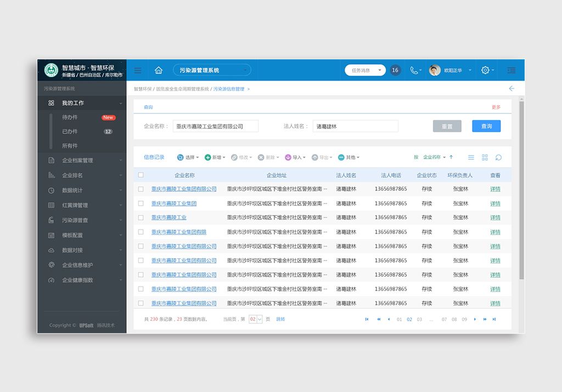Go to the home icon

pos(159,70)
